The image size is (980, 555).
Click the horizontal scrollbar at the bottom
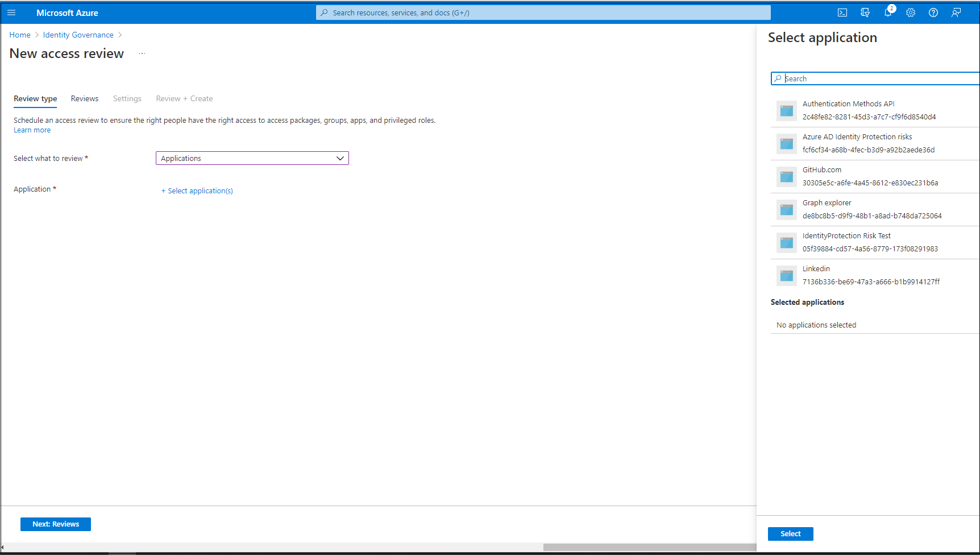[650, 547]
